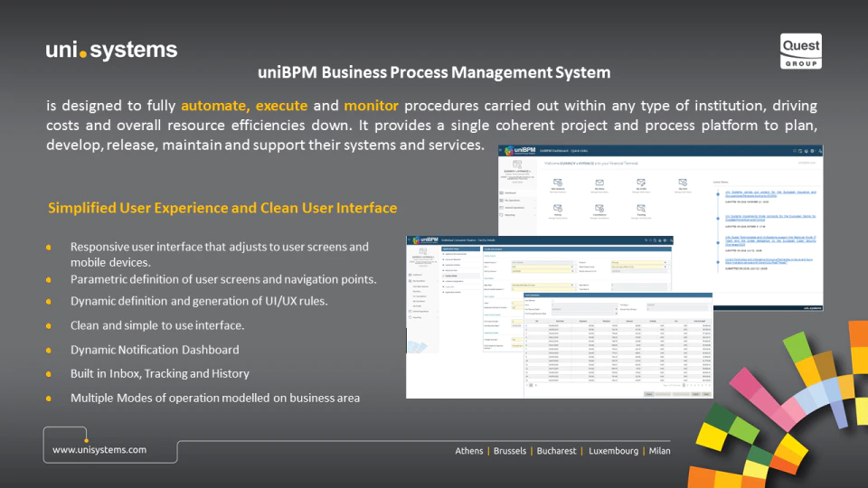This screenshot has height=488, width=868.
Task: Click the Luxembourg location text
Action: click(613, 451)
